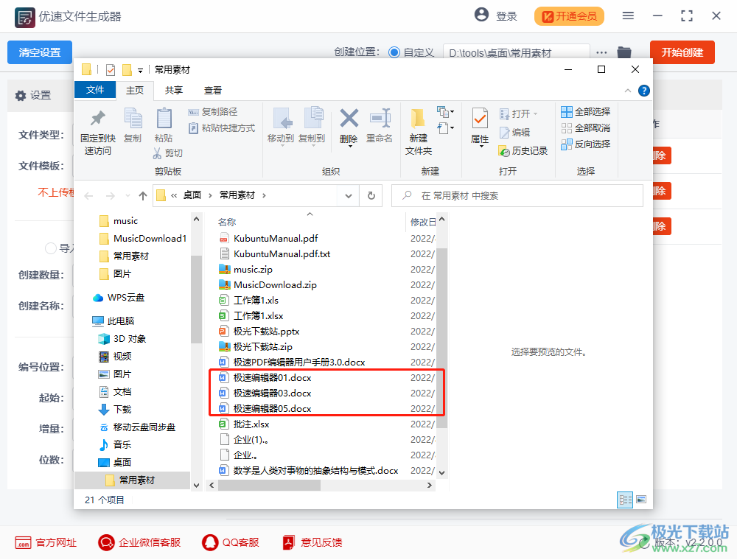
Task: Click the 名称 column header
Action: [x=227, y=223]
